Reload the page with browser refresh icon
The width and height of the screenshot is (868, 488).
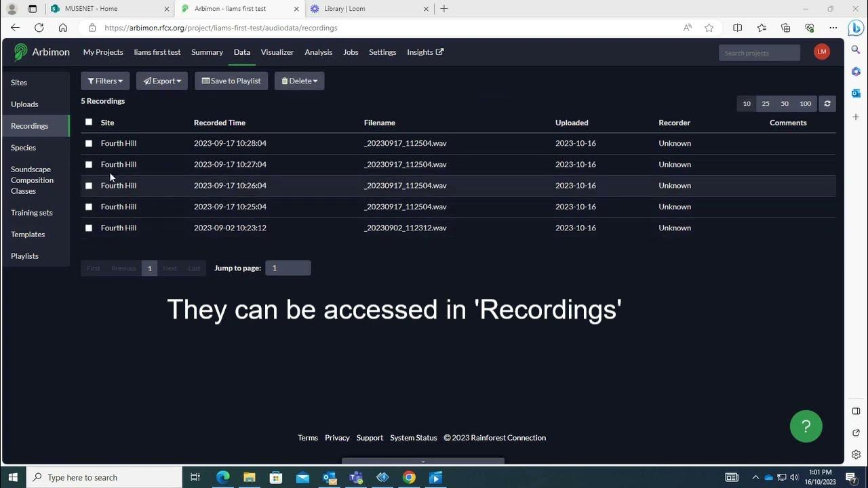pos(39,28)
